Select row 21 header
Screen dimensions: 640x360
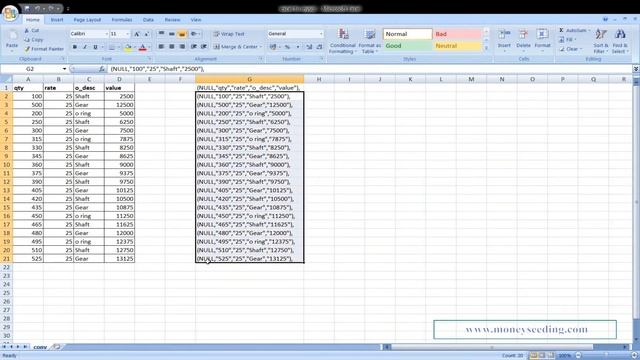(6, 258)
